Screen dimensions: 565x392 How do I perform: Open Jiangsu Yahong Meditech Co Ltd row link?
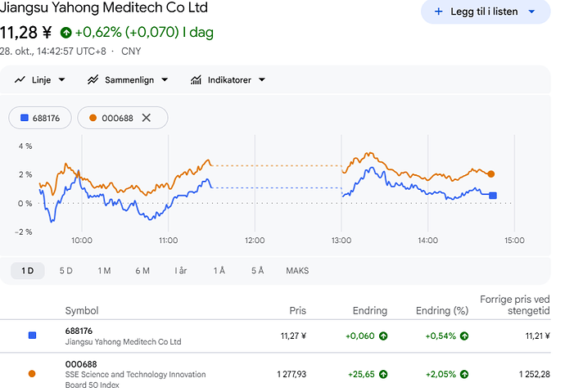pyautogui.click(x=275, y=336)
